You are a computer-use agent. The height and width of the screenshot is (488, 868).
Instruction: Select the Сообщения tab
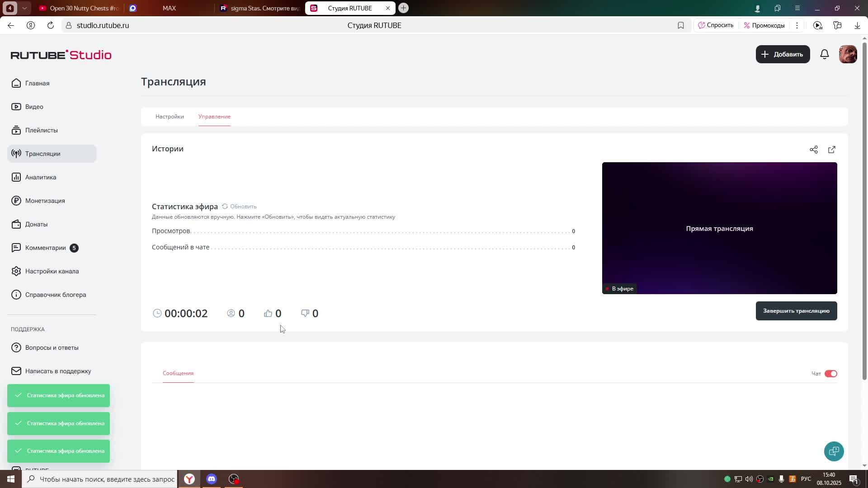click(178, 373)
